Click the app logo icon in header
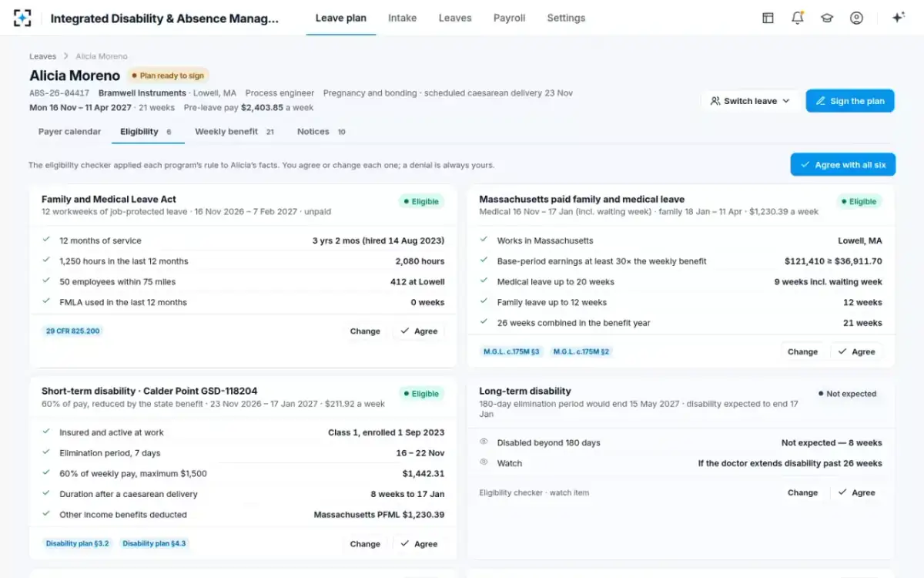The height and width of the screenshot is (578, 924). (x=22, y=18)
